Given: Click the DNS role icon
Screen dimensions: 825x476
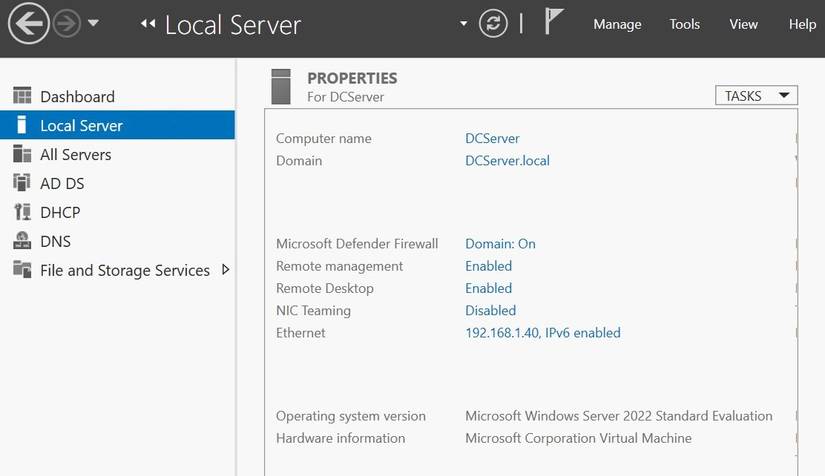Looking at the screenshot, I should (22, 240).
